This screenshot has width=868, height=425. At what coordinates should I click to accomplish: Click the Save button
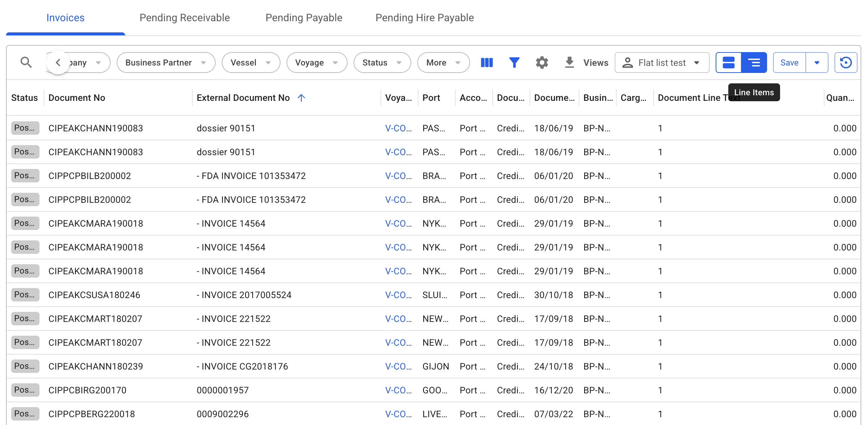[789, 63]
